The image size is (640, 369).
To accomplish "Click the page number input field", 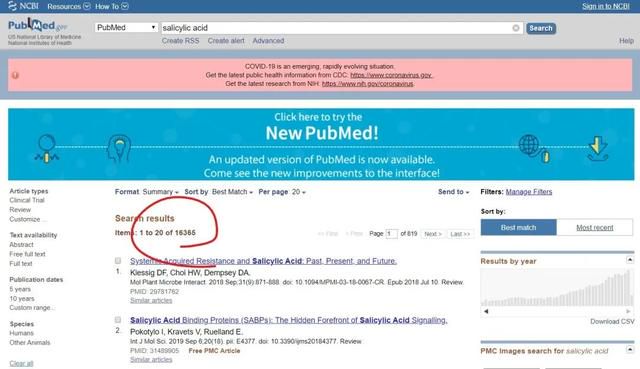I will click(x=391, y=234).
